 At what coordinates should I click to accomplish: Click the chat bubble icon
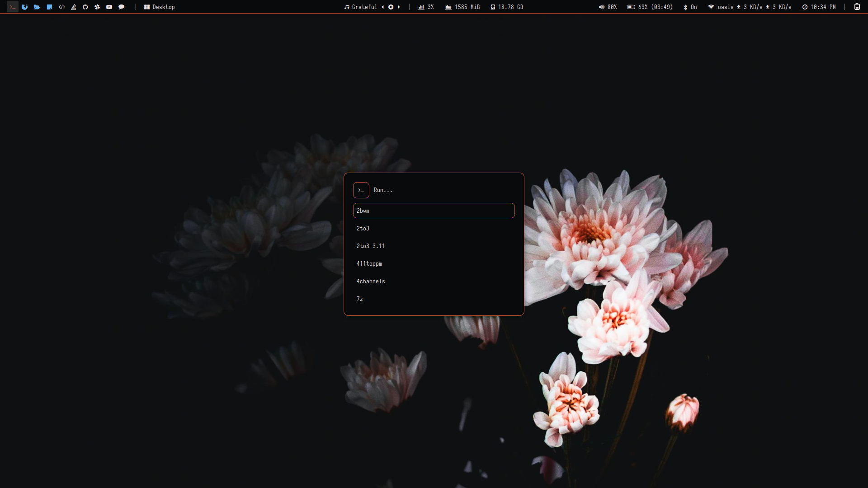tap(121, 7)
